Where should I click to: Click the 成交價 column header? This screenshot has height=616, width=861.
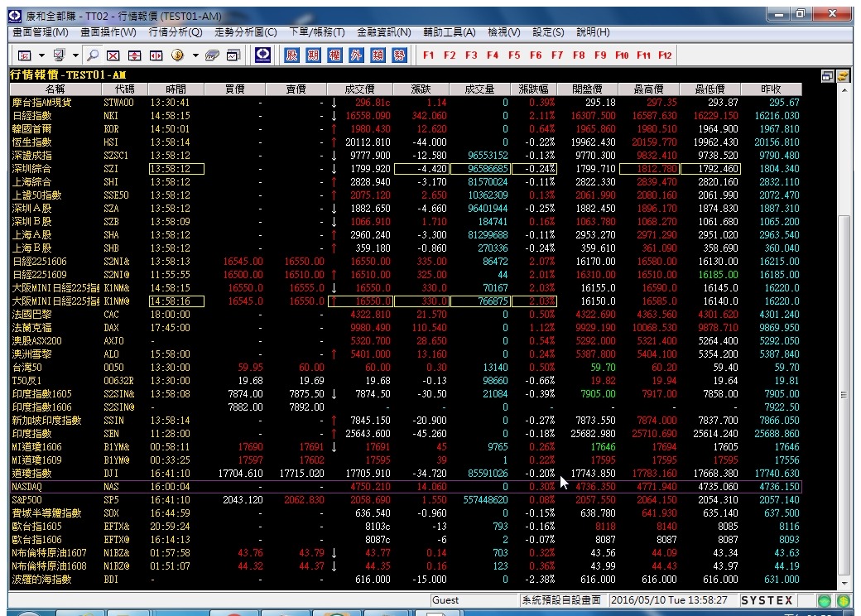359,89
